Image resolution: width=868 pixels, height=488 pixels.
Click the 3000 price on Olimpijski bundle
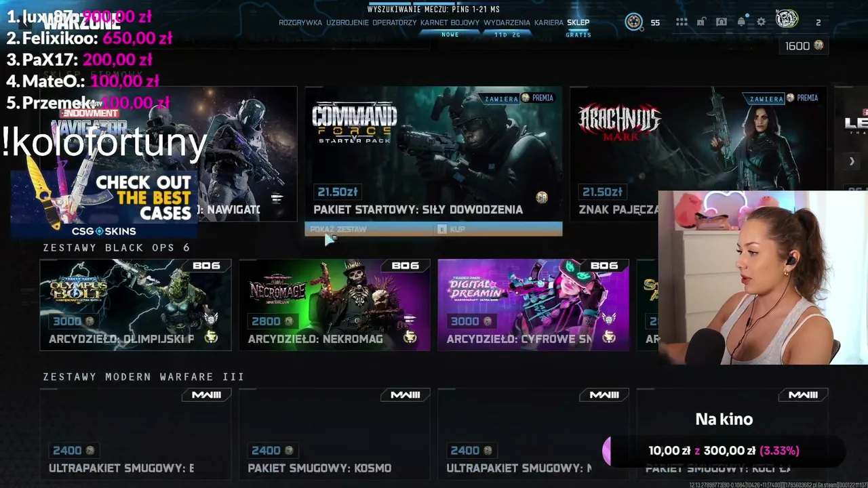[73, 321]
